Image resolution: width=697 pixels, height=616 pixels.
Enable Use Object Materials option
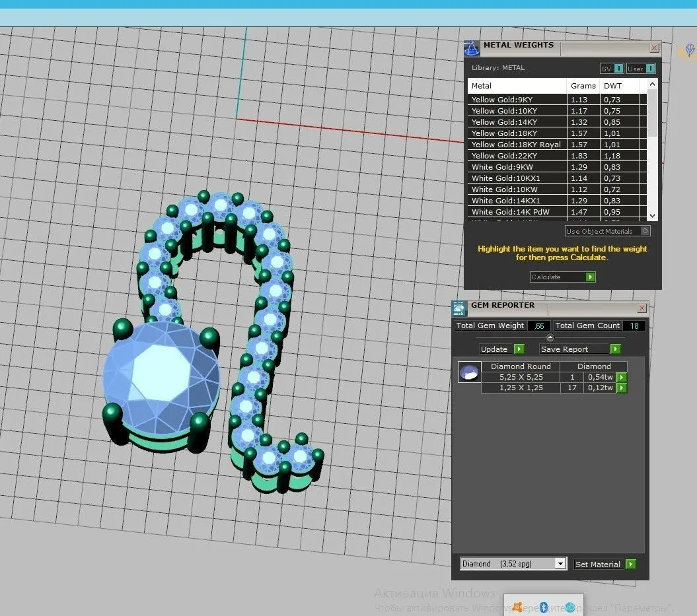click(607, 231)
